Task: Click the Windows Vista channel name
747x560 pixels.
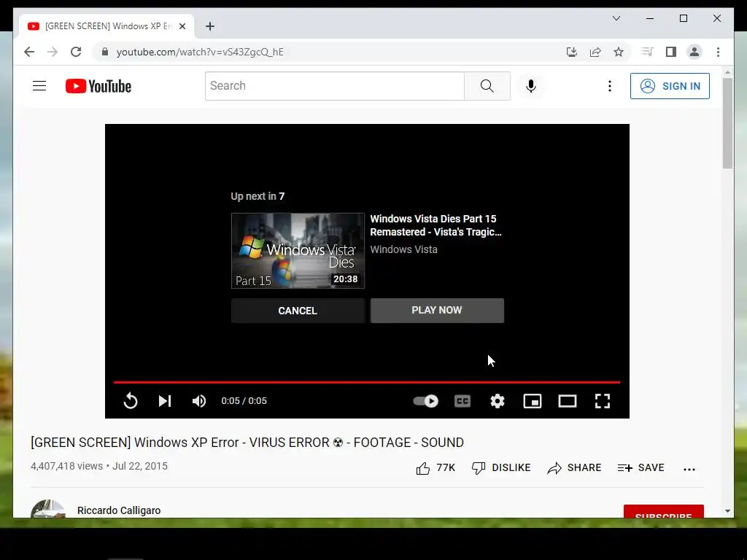Action: (x=403, y=249)
